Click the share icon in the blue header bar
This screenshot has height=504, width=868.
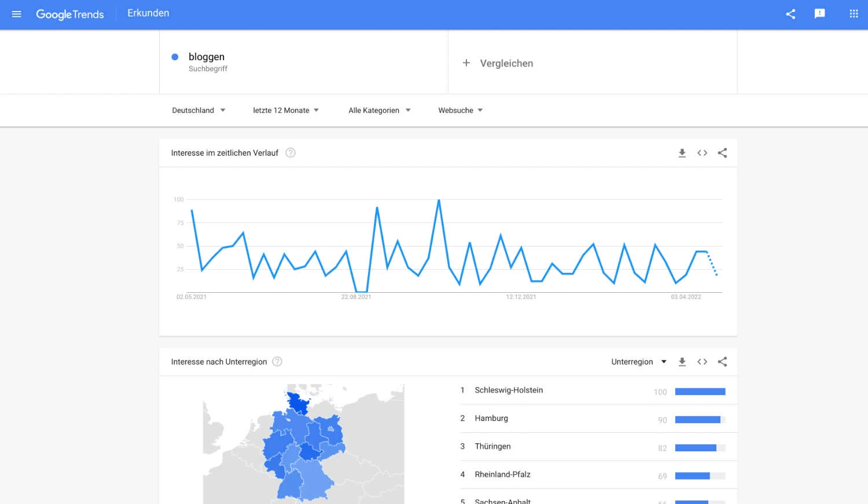click(x=790, y=14)
